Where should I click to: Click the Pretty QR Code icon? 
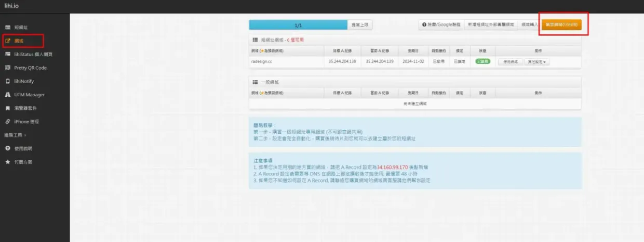(7, 68)
